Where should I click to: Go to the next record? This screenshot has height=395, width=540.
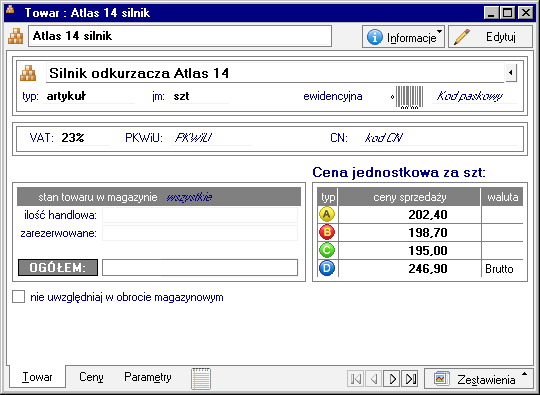pyautogui.click(x=392, y=379)
